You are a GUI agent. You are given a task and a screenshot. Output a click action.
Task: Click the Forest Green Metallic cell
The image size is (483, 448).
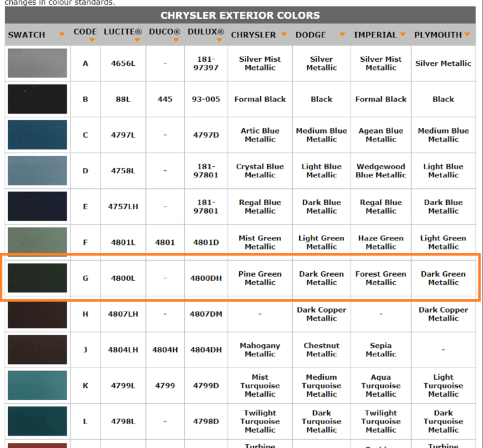click(381, 278)
